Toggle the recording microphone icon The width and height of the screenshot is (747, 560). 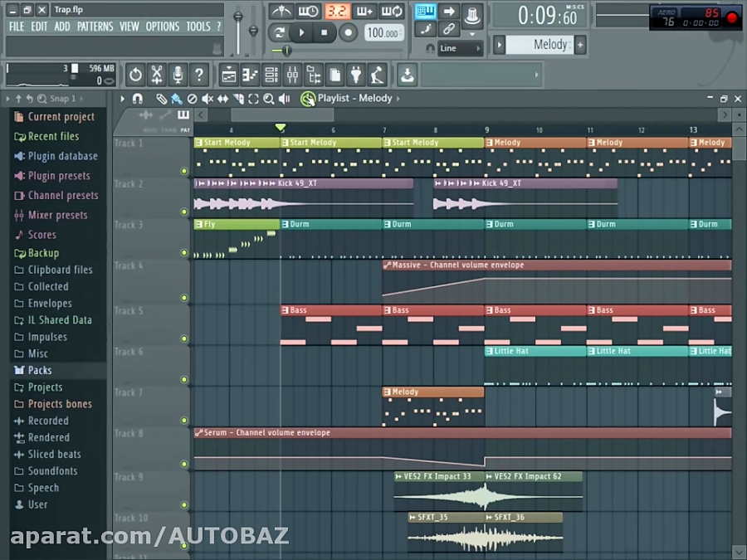pyautogui.click(x=178, y=75)
